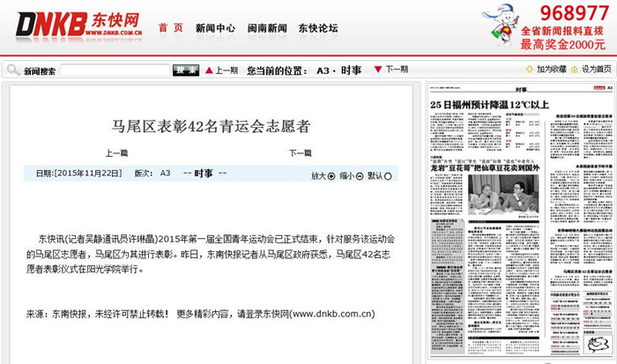Open 龙岩"豆花哥" headline on page preview

(485, 168)
